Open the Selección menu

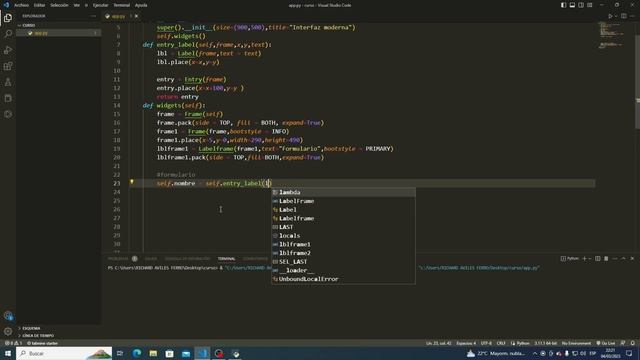[59, 5]
